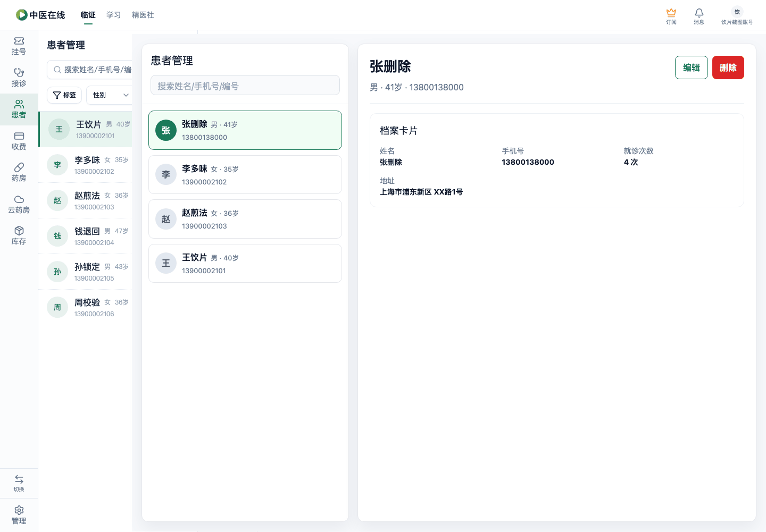
Task: Click the 张删除 detail heading
Action: [x=390, y=66]
